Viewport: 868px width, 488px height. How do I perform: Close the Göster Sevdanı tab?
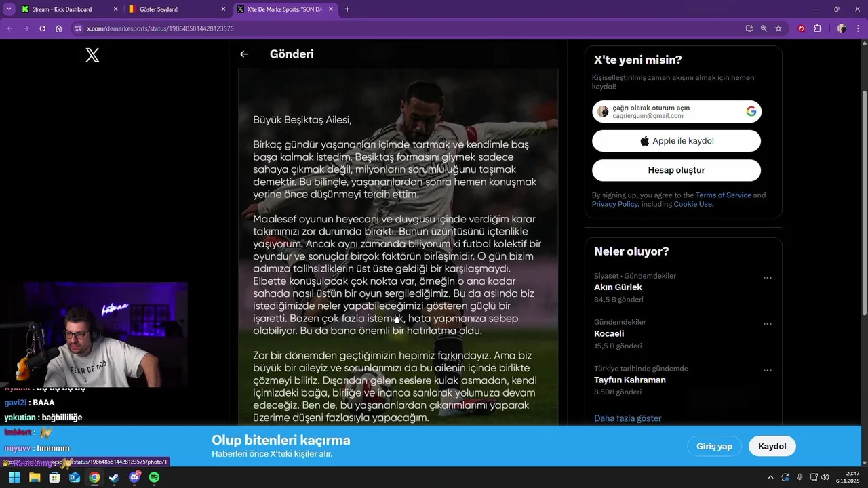pos(223,9)
